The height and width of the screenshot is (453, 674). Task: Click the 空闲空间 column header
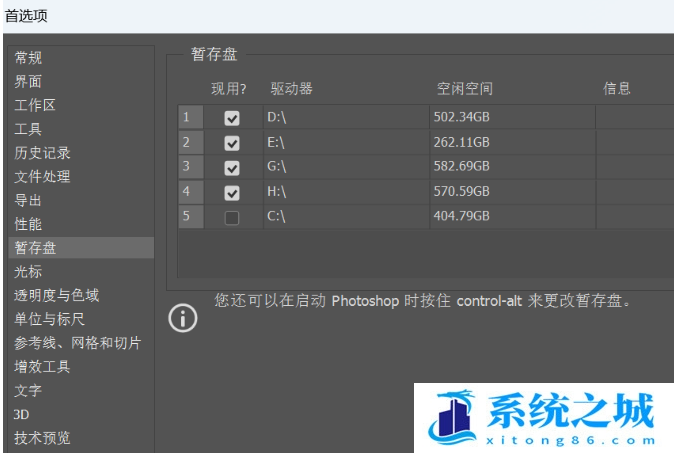[x=465, y=89]
